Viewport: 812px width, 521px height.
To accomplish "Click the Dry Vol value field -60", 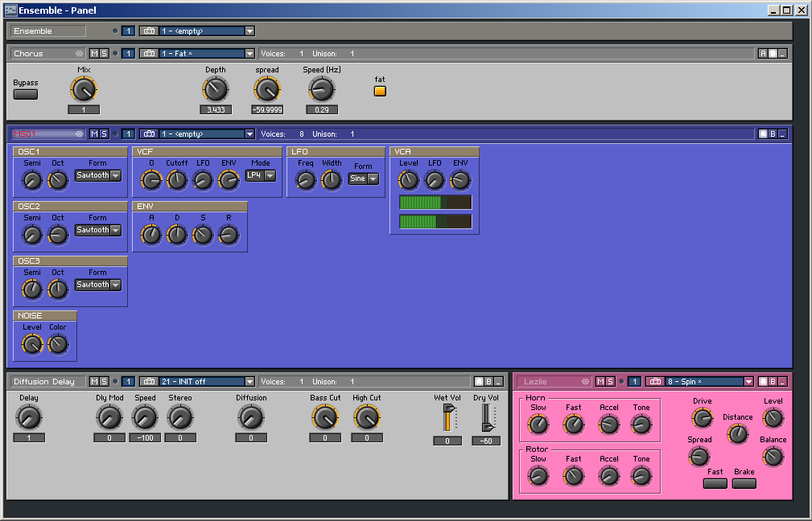I will 486,441.
